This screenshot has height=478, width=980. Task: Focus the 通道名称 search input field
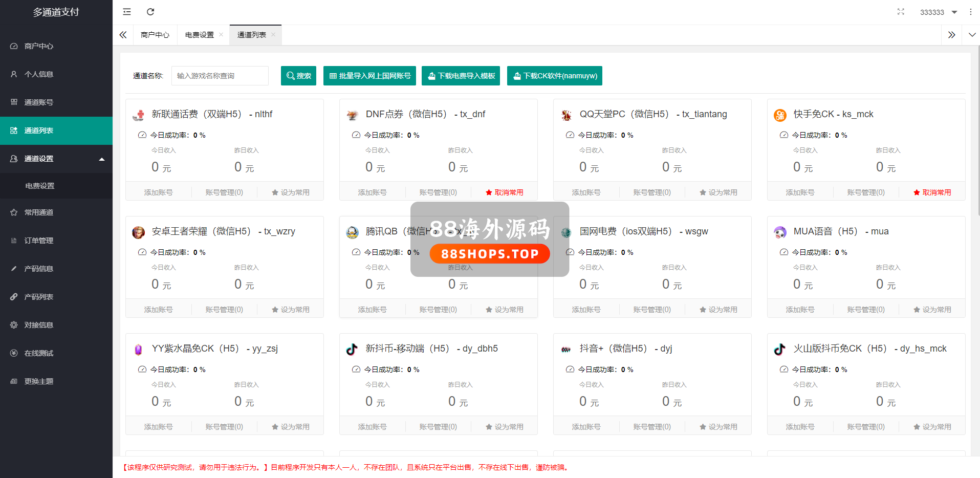tap(220, 76)
